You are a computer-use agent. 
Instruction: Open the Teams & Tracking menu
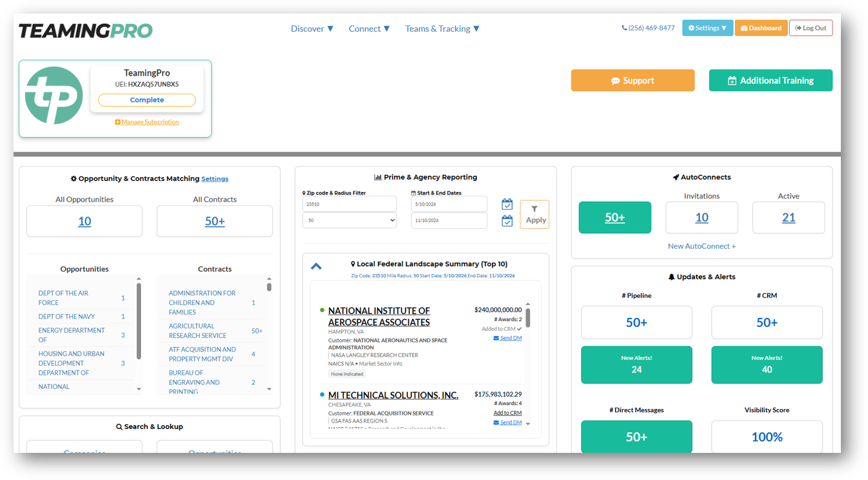tap(442, 28)
